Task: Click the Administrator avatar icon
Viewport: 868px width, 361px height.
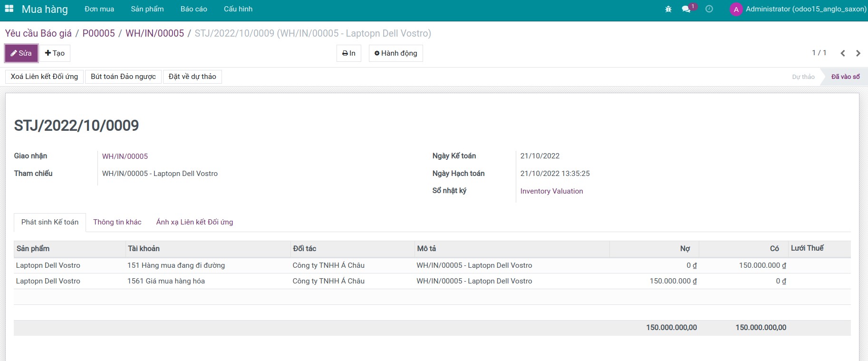Action: [x=736, y=10]
